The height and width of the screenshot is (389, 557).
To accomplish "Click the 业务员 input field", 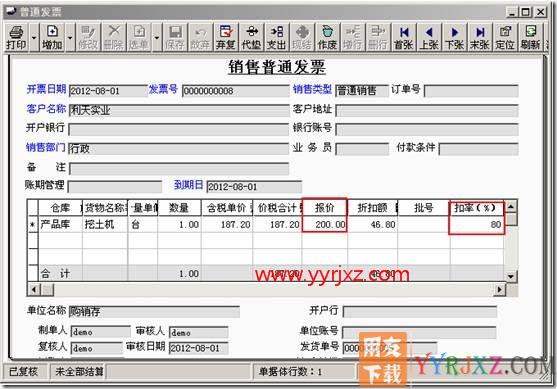I will (362, 149).
